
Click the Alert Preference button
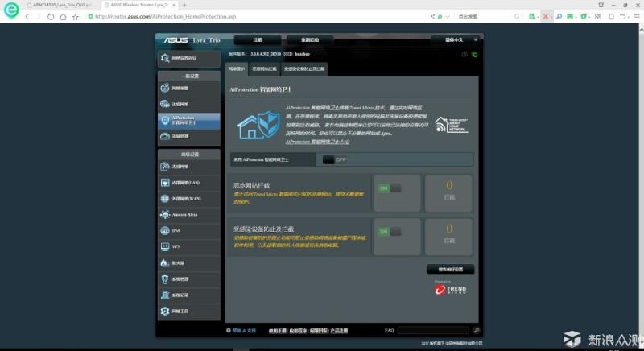[451, 270]
